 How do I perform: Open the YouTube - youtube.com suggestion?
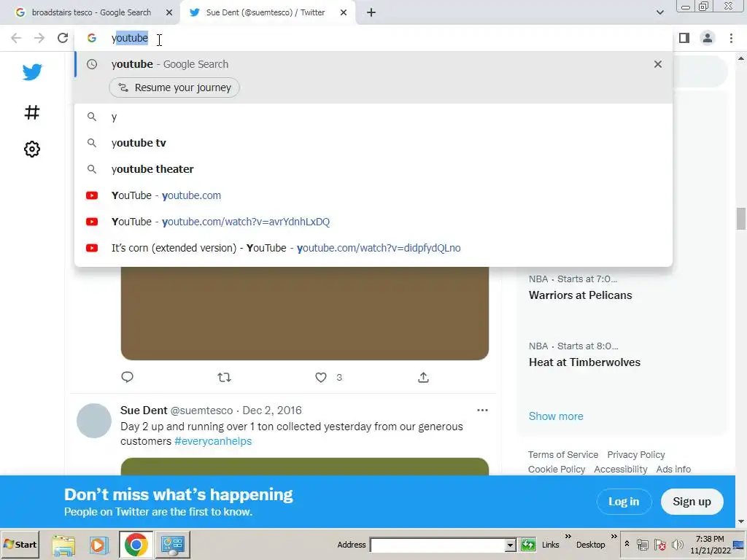pyautogui.click(x=373, y=195)
